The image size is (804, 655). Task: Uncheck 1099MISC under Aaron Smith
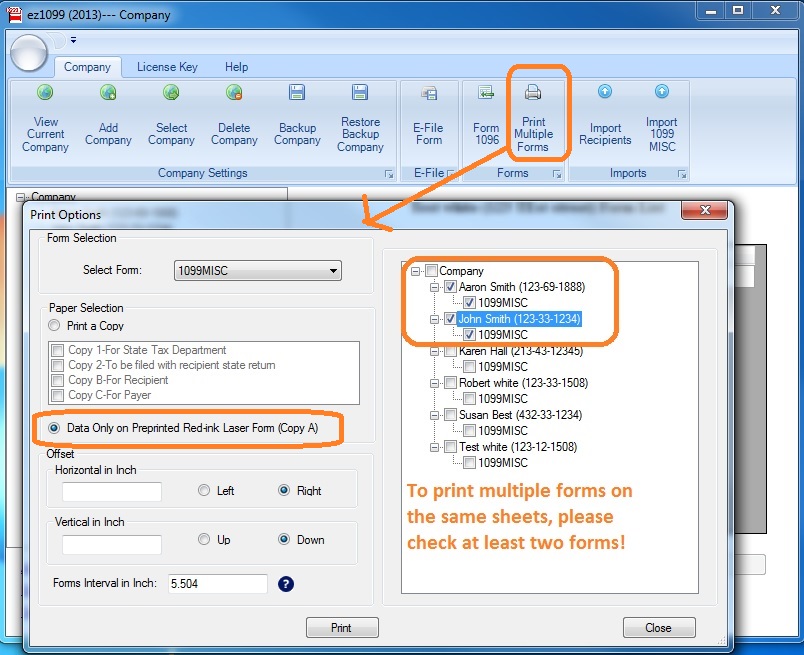(x=469, y=303)
